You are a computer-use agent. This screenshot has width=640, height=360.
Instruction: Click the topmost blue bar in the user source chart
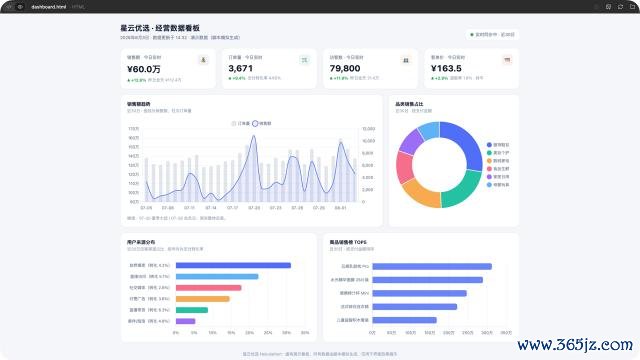point(233,265)
